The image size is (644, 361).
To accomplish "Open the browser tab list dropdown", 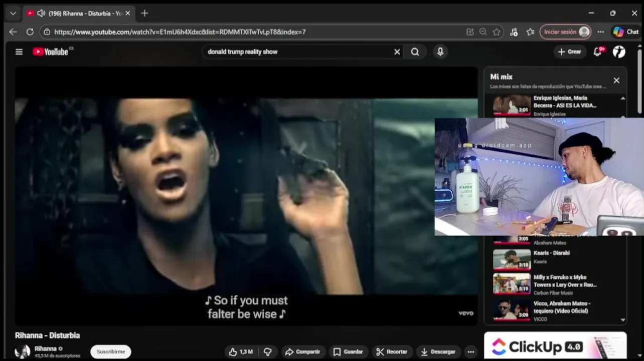I will [13, 13].
